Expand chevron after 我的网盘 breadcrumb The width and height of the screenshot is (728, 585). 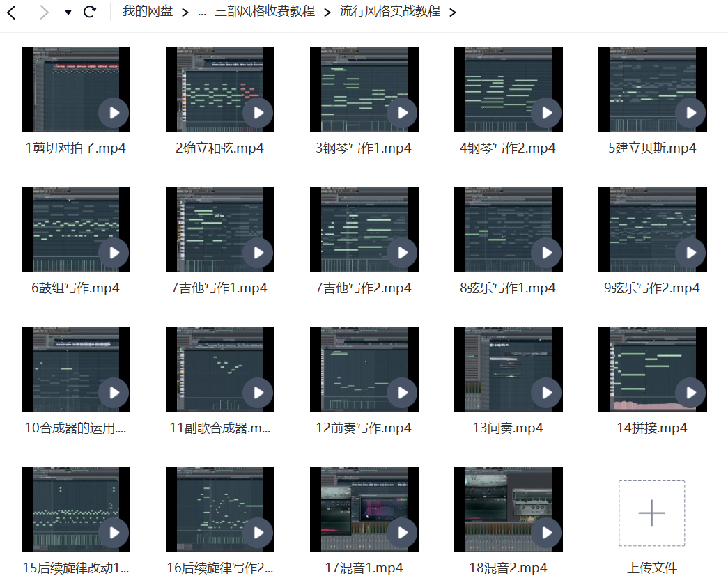185,12
